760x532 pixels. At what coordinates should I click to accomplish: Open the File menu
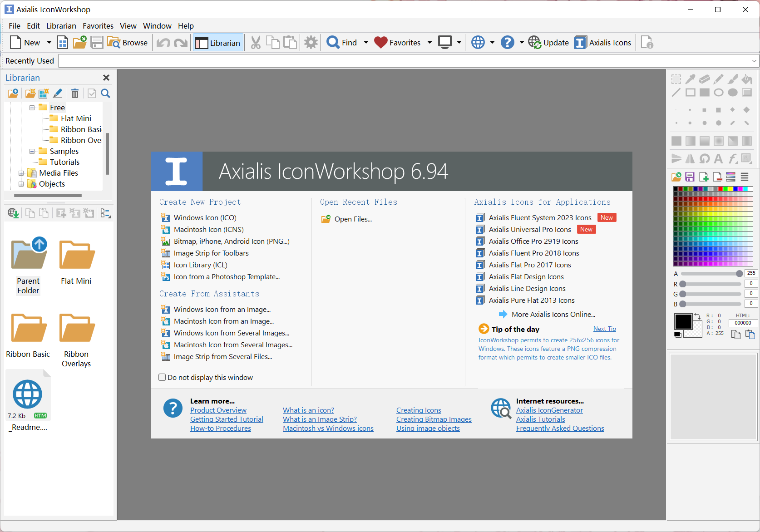pyautogui.click(x=15, y=26)
